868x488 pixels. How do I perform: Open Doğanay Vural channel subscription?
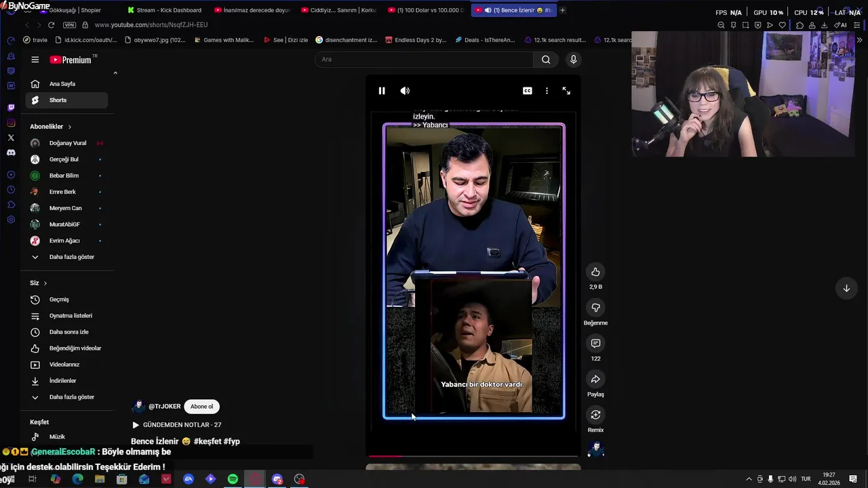(66, 143)
